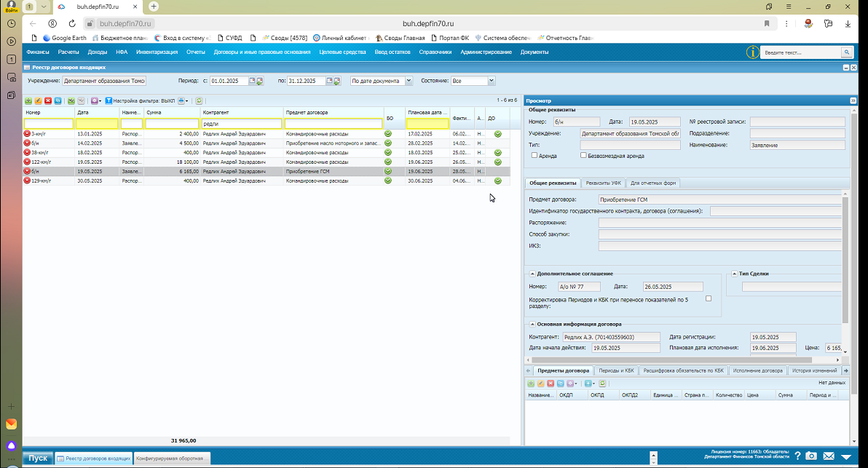This screenshot has height=468, width=868.
Task: Open calendar picker for end date 31.12.2025
Action: pyautogui.click(x=329, y=81)
